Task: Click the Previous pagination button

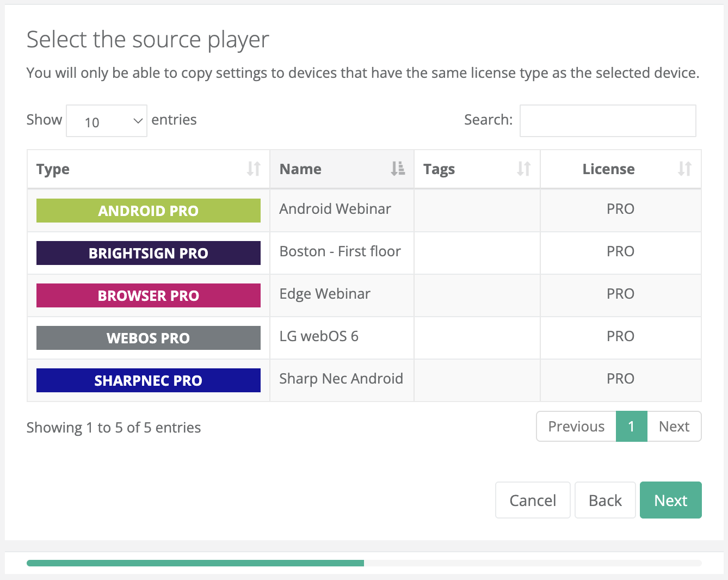Action: coord(576,427)
